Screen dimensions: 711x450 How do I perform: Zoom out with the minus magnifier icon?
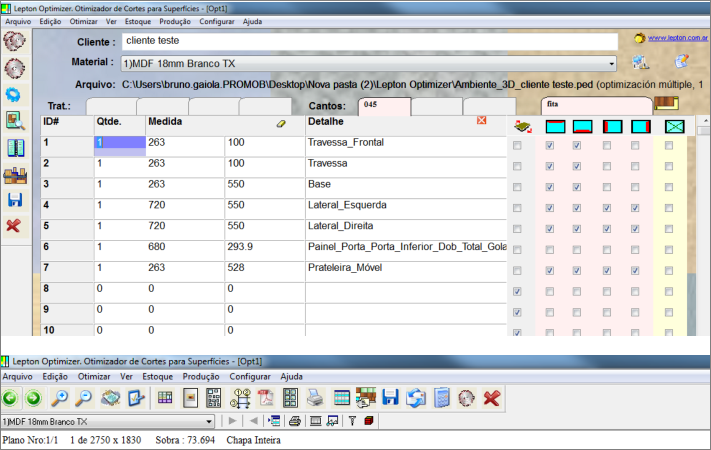click(83, 398)
